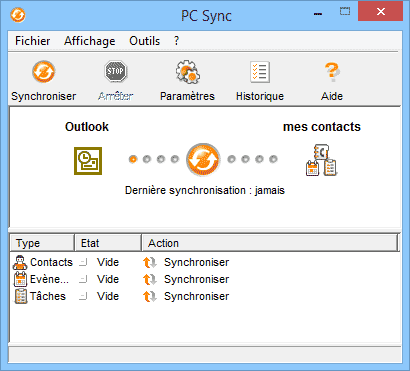The height and width of the screenshot is (371, 410).
Task: Click Vide status in Tâches row
Action: pyautogui.click(x=108, y=296)
